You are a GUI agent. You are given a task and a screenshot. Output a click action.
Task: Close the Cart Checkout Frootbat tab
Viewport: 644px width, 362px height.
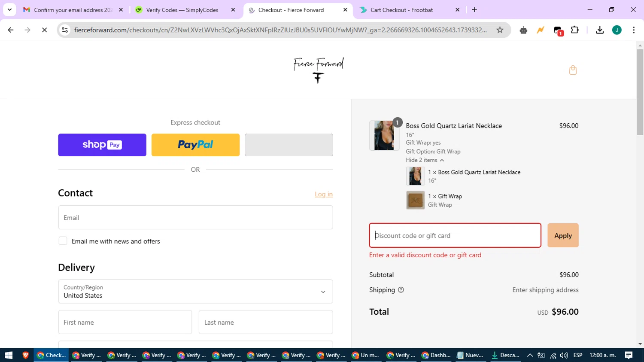coord(457,10)
